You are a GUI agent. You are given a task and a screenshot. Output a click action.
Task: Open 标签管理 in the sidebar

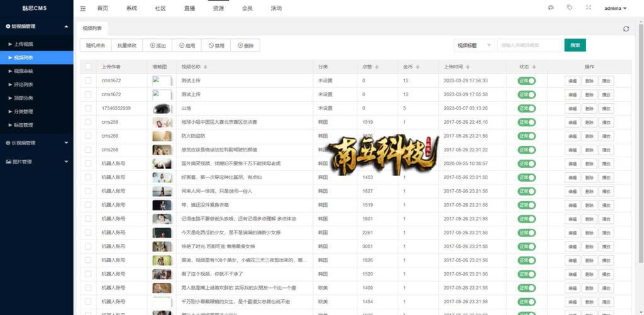point(36,125)
